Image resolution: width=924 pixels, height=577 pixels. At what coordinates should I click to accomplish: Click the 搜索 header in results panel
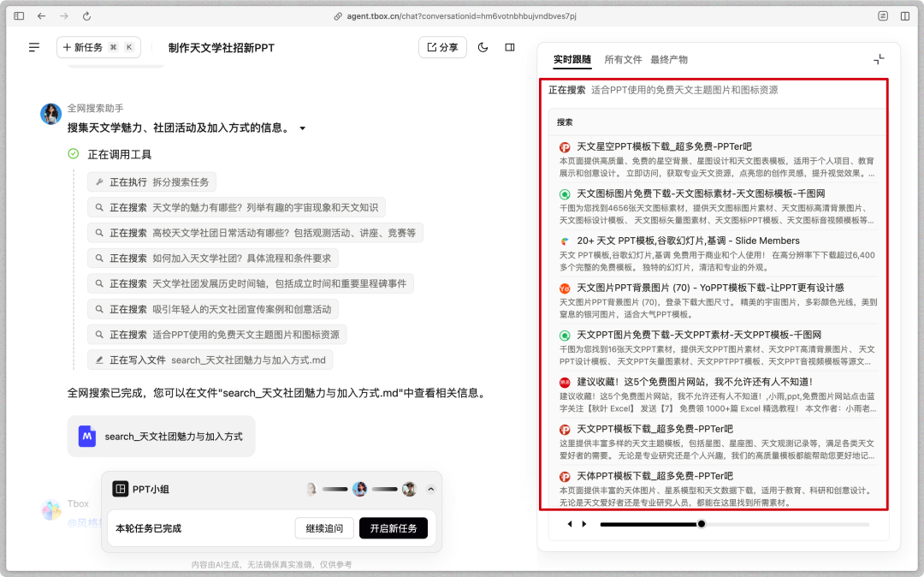pos(565,122)
